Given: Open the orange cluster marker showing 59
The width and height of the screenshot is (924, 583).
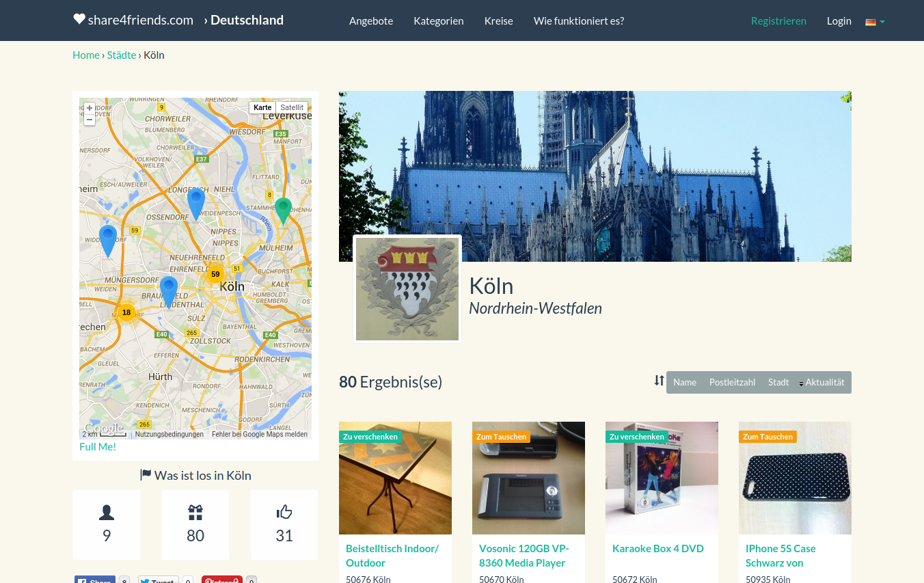Looking at the screenshot, I should (215, 274).
